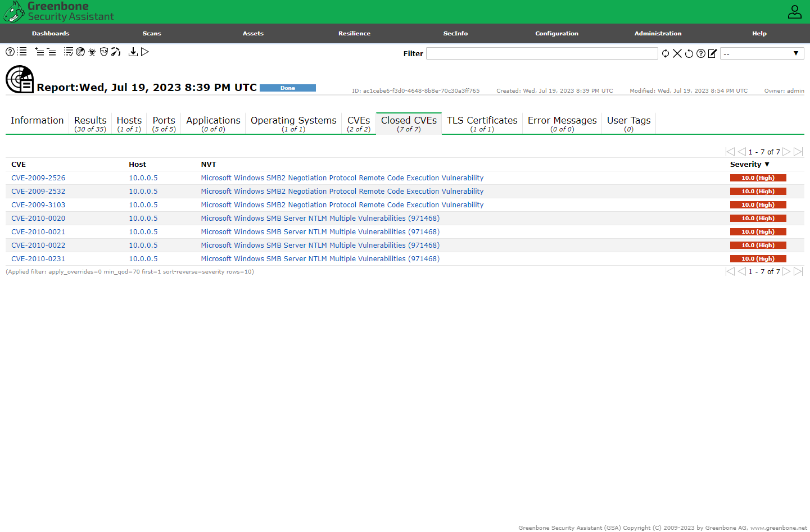Open performance gauge icon
Viewport: 810px width, 532px height.
tap(116, 52)
